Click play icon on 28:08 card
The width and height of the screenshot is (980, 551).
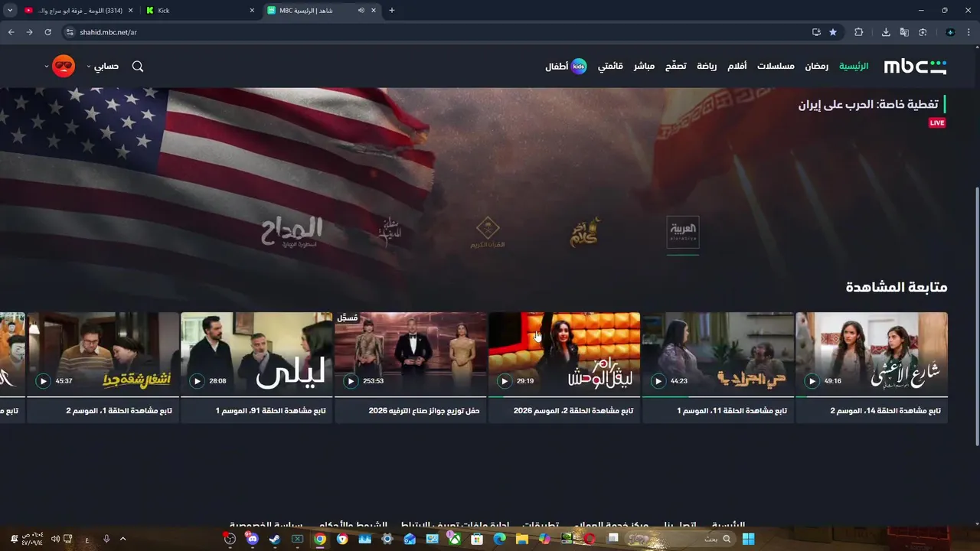(x=197, y=381)
